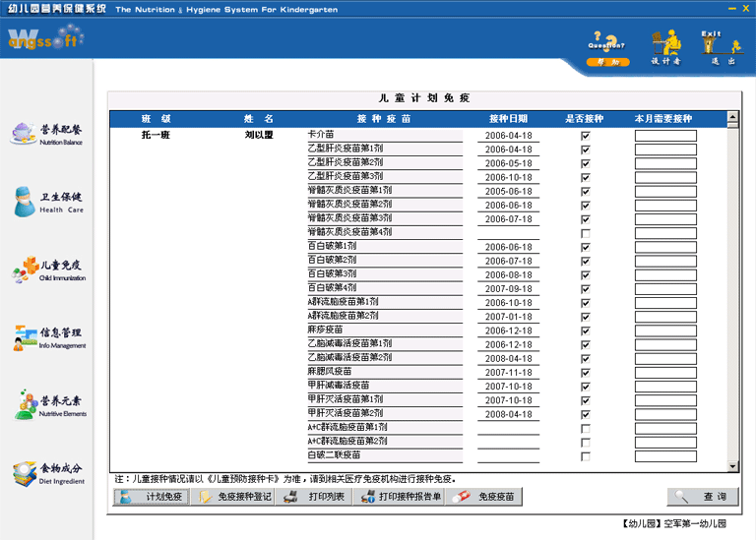Click scrollbar down arrow in table
Viewport: 756px width, 540px height.
point(732,466)
